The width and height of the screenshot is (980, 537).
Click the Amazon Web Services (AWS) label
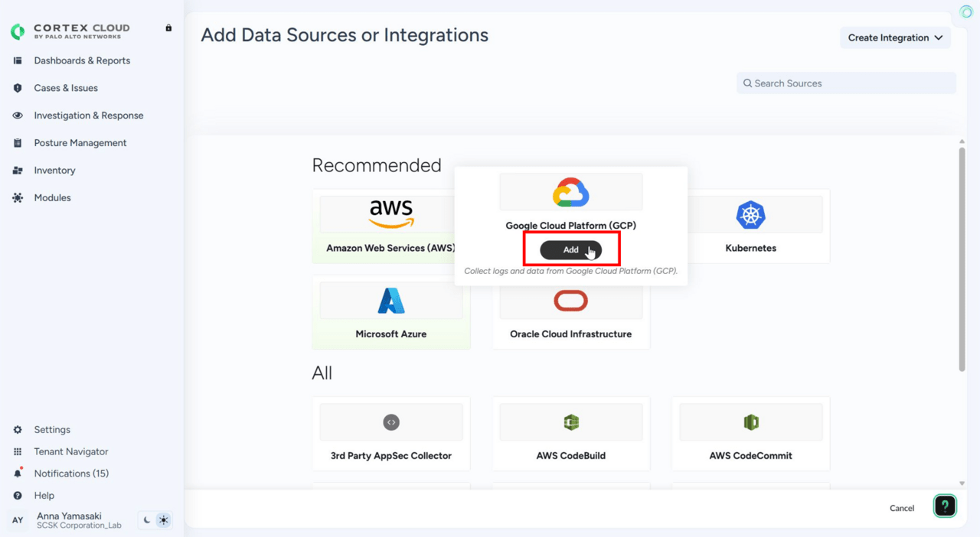(391, 249)
